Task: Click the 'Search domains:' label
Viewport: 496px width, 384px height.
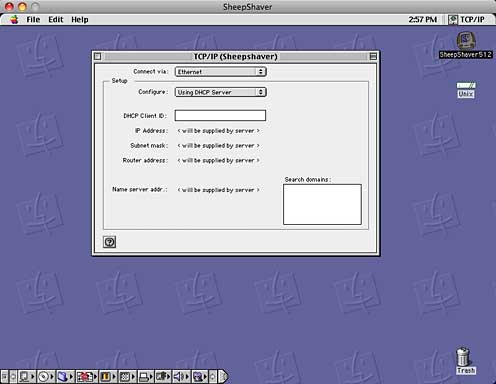Action: coord(308,179)
